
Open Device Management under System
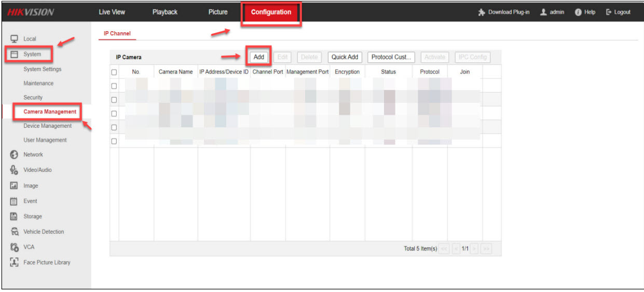coord(48,126)
